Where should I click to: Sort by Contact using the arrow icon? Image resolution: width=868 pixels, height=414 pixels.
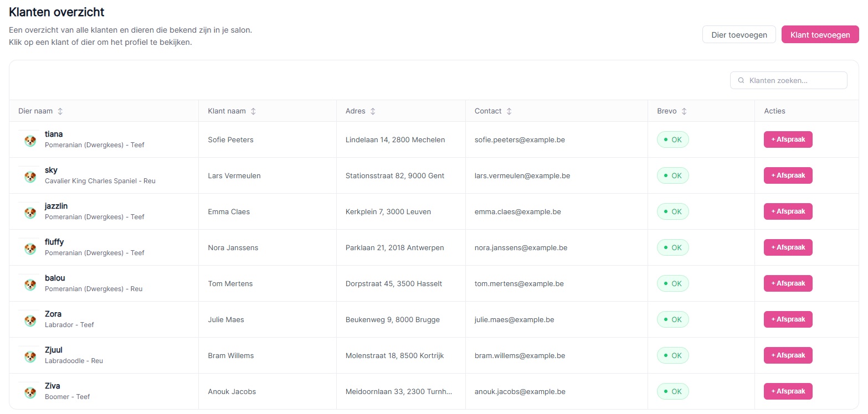[x=509, y=111]
